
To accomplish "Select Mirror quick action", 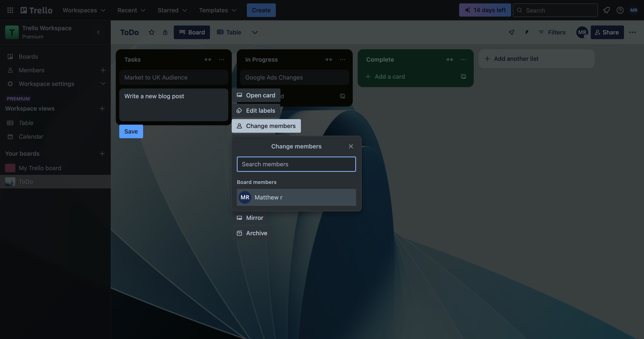I will click(250, 218).
